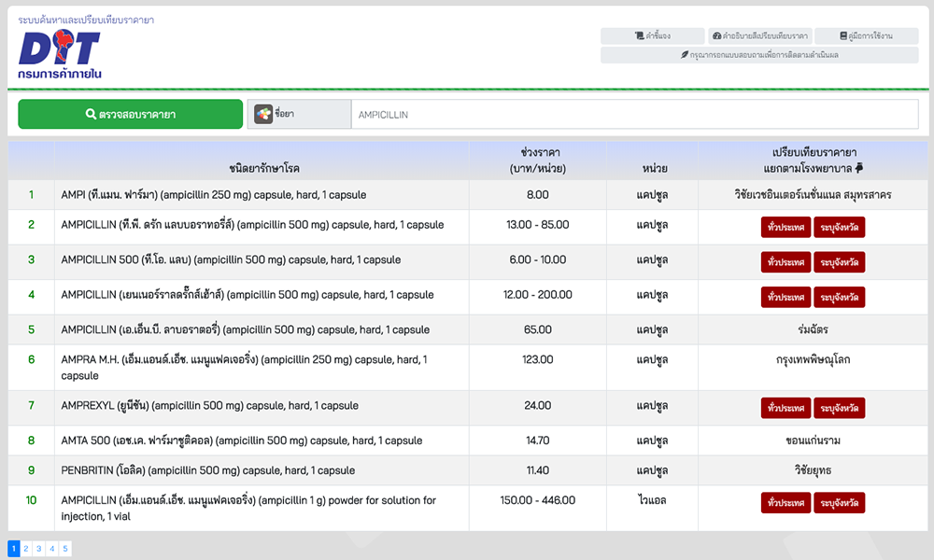This screenshot has height=560, width=934.
Task: Click the pointing-hand icon in the hospital comparison header
Action: coord(859,168)
